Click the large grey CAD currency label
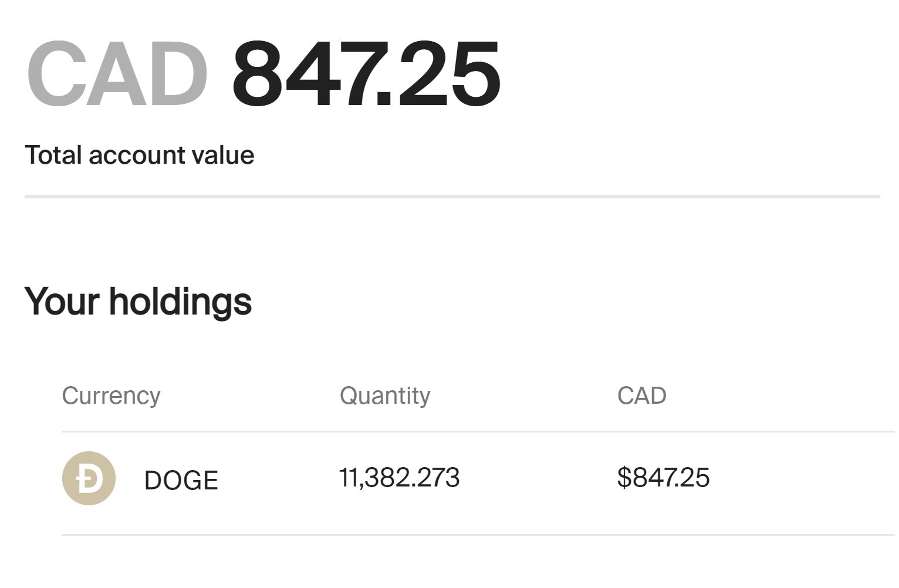This screenshot has width=899, height=588. pos(117,75)
